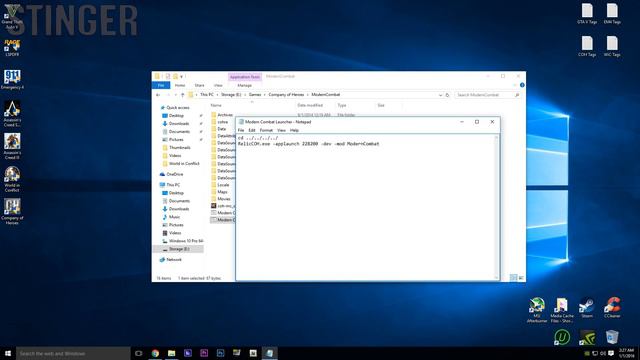Select the Archives folder in file list

(x=225, y=115)
